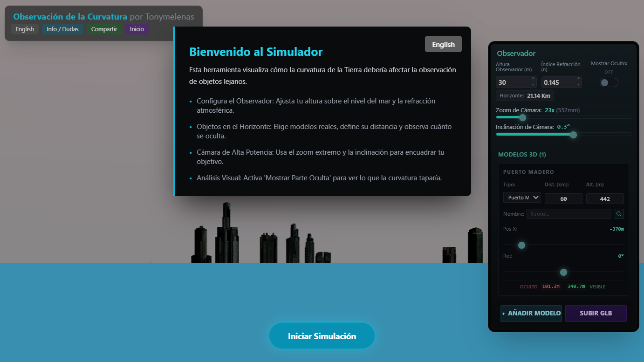
Task: Click the Subir GLB button
Action: pyautogui.click(x=596, y=314)
